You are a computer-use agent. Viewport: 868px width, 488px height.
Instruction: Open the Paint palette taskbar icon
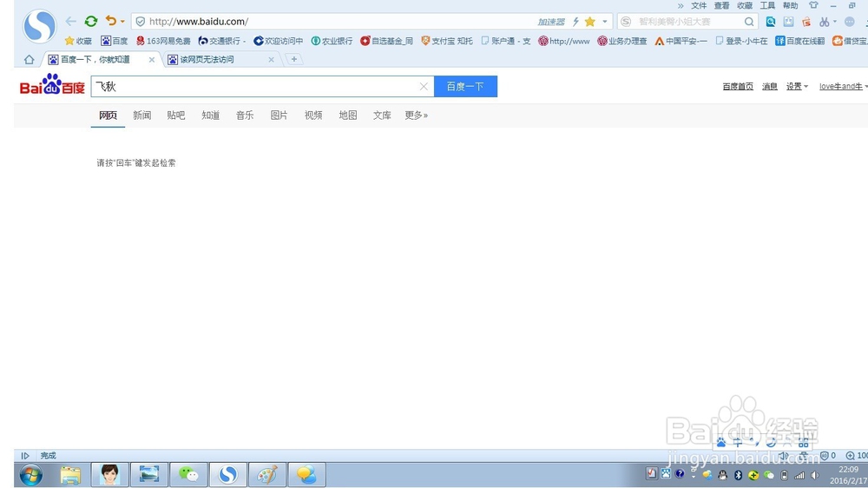[267, 475]
